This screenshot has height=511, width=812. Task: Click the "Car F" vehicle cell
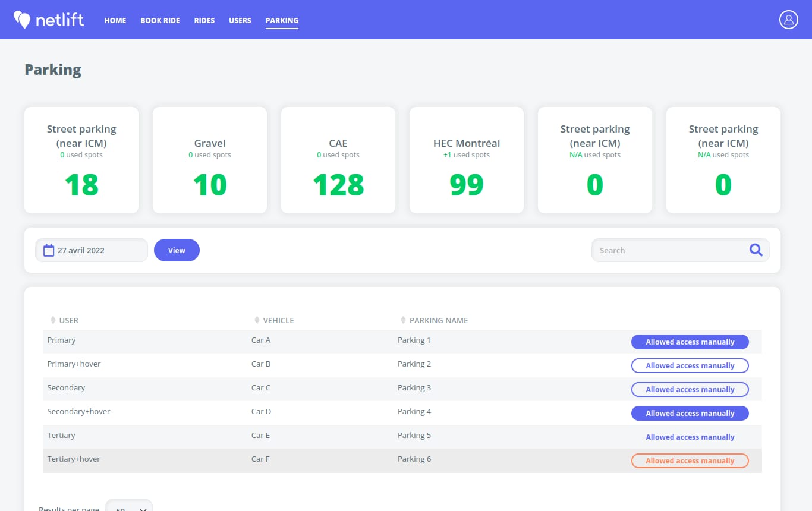(x=261, y=459)
